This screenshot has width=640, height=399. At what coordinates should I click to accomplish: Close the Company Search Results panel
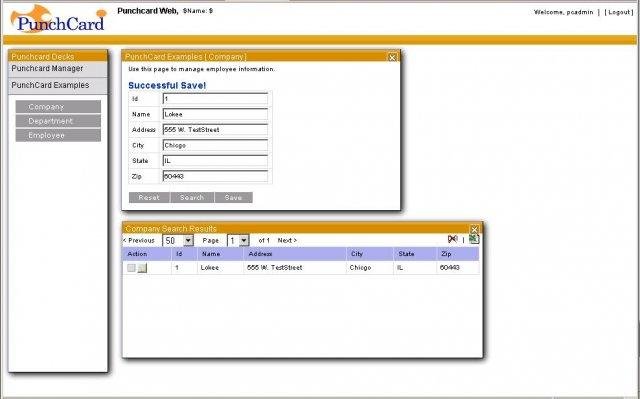[474, 229]
